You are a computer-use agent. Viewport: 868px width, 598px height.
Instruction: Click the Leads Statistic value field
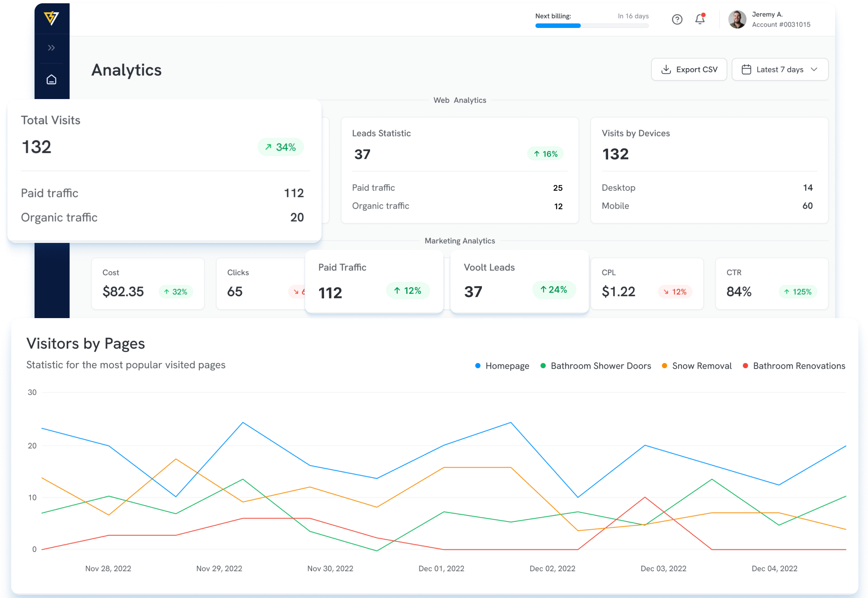pyautogui.click(x=361, y=154)
